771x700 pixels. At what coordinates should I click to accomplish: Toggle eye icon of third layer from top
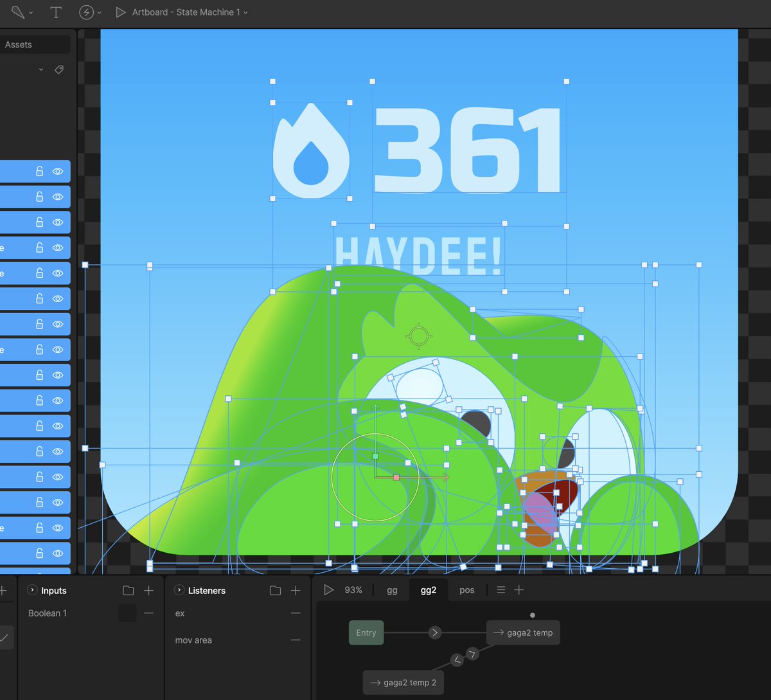click(58, 222)
